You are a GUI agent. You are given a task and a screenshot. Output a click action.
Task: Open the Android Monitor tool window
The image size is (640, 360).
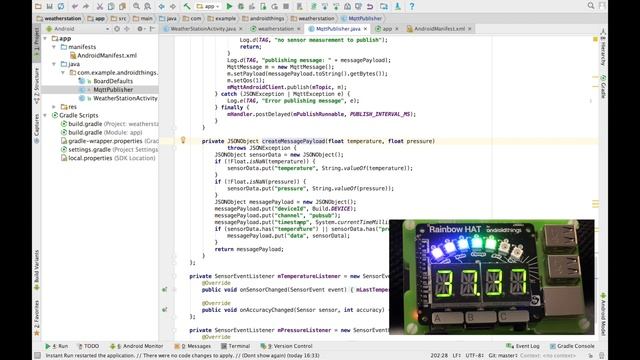pos(136,346)
